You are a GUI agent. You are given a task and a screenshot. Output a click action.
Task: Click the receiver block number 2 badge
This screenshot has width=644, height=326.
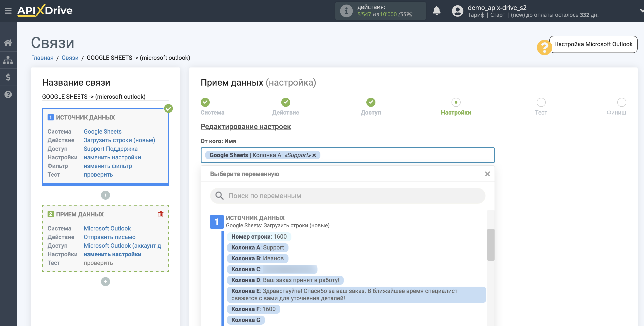(50, 214)
